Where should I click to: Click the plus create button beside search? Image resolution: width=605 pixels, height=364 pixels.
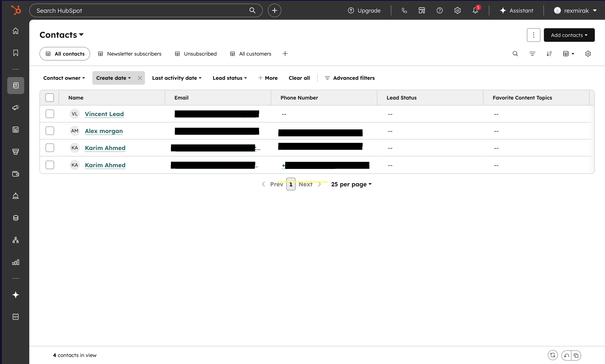[274, 10]
